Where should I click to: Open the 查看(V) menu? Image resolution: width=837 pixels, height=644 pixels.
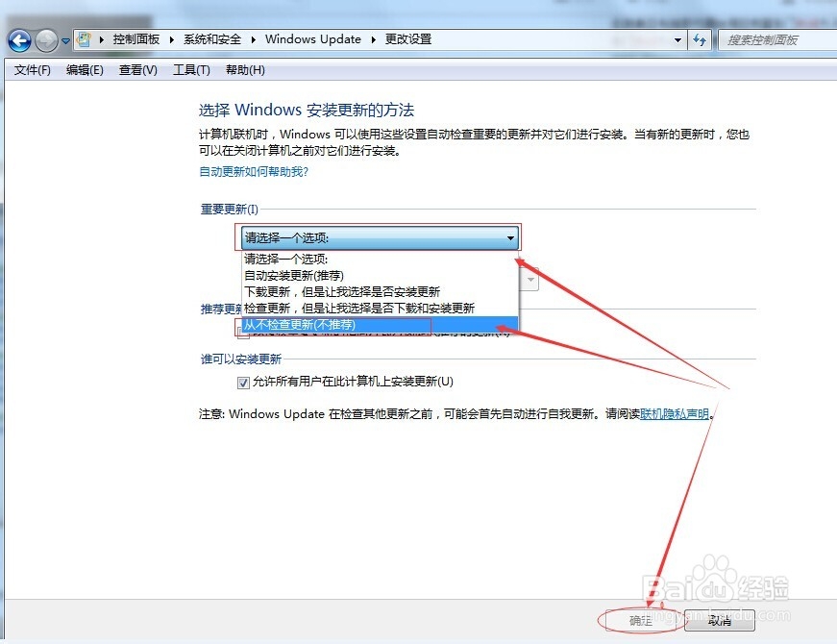coord(137,70)
